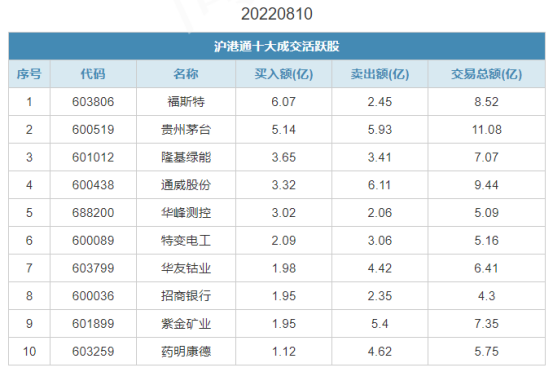Select the 交易总额(亿) column header

tap(487, 74)
